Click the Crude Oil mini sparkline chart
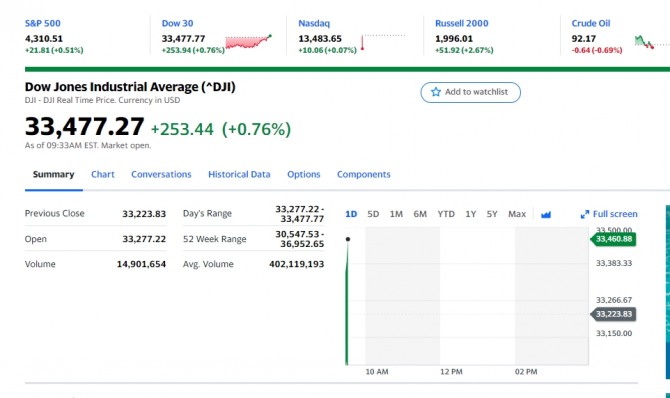Screen dimensions: 670x398 (652, 42)
